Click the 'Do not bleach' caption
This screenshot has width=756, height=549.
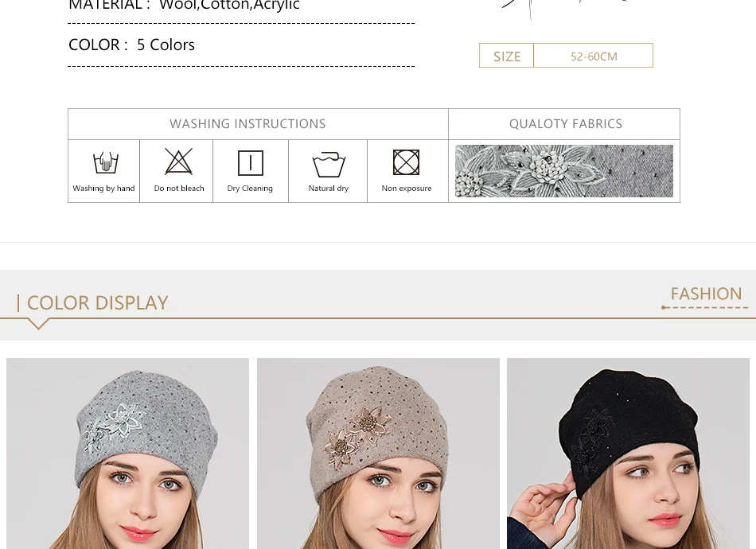coord(179,189)
